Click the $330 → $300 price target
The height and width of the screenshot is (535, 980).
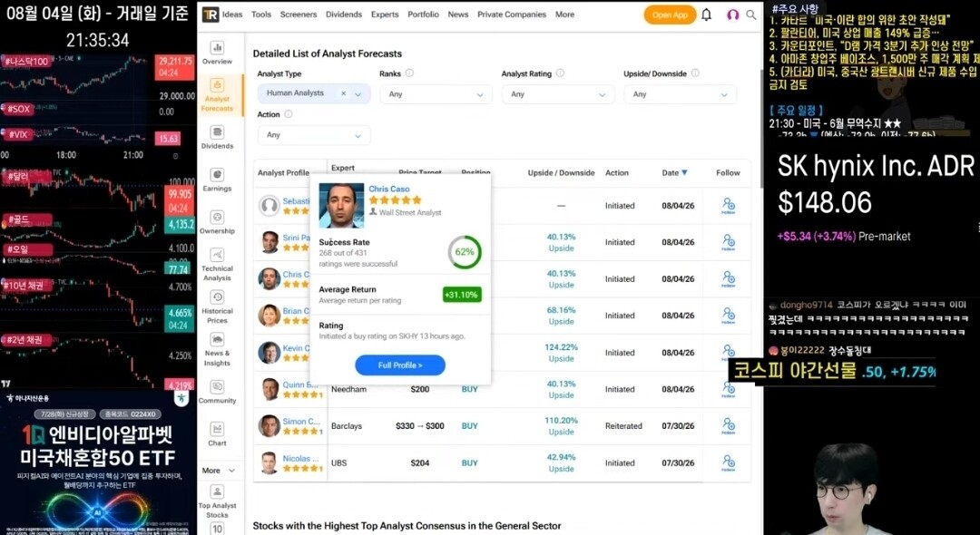(420, 426)
